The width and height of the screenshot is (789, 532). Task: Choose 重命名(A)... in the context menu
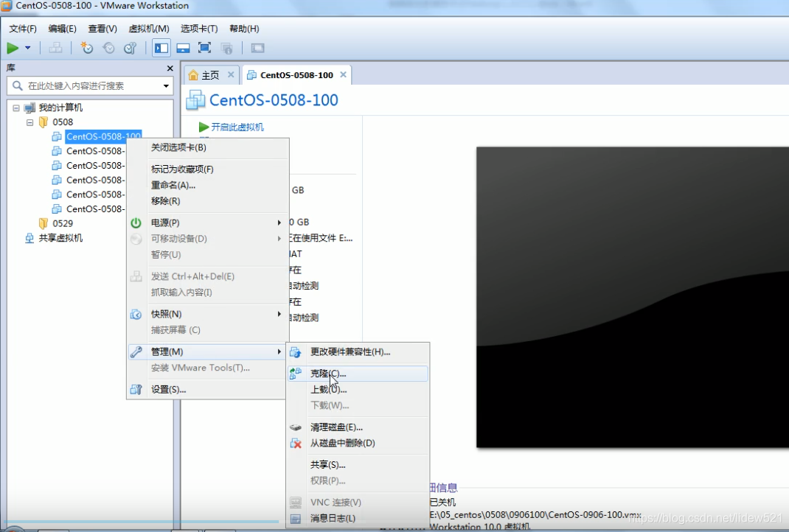pyautogui.click(x=208, y=185)
